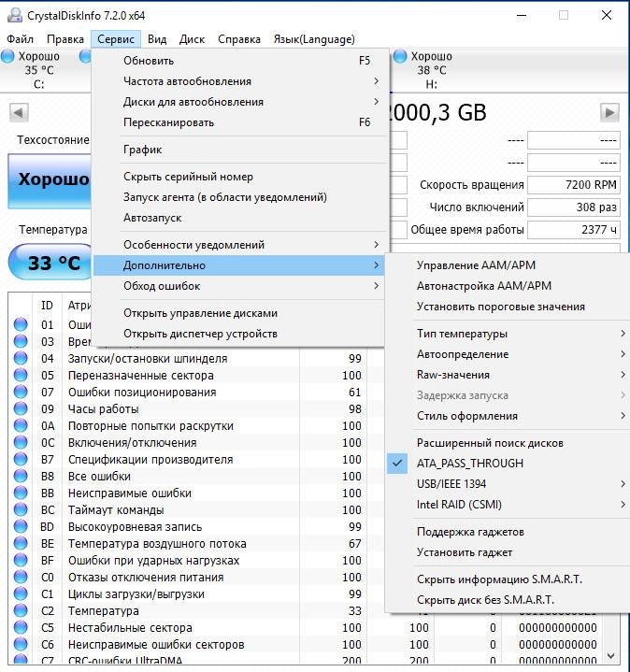Image resolution: width=630 pixels, height=672 pixels.
Task: Click status orb for attribute 04
Action: click(x=21, y=358)
